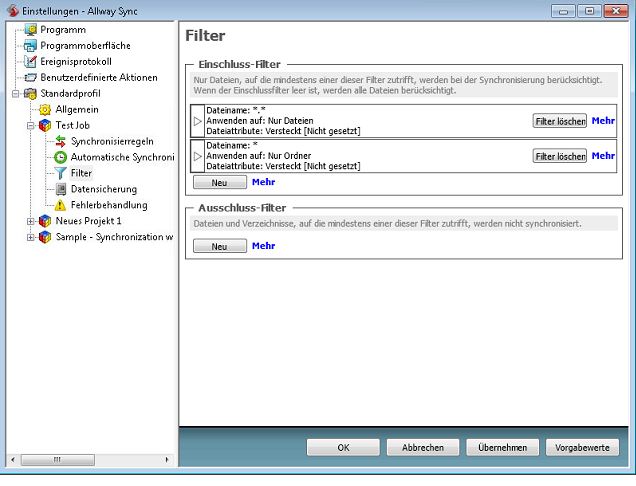The width and height of the screenshot is (636, 486).
Task: Select the Automatische Synchronisation clock icon
Action: click(x=61, y=157)
